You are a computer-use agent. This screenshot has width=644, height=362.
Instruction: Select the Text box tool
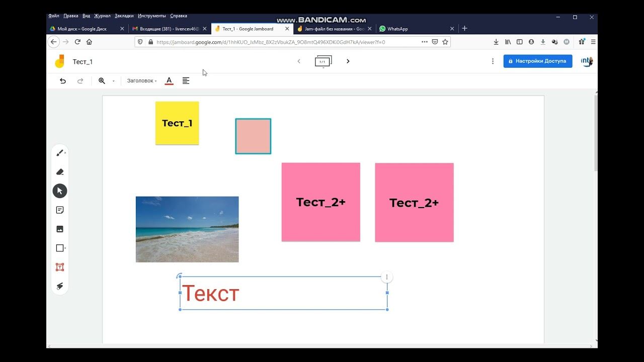click(59, 267)
